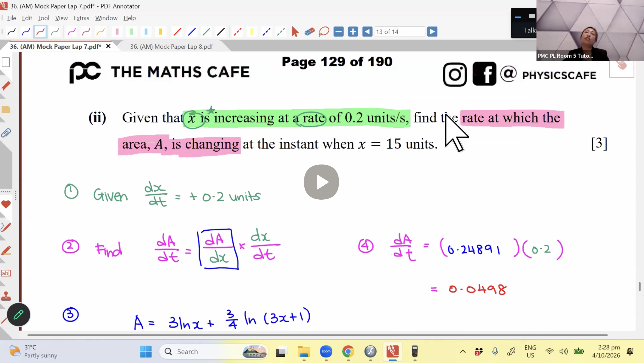Select the red dashed line tool
The height and width of the screenshot is (363, 644).
[238, 32]
